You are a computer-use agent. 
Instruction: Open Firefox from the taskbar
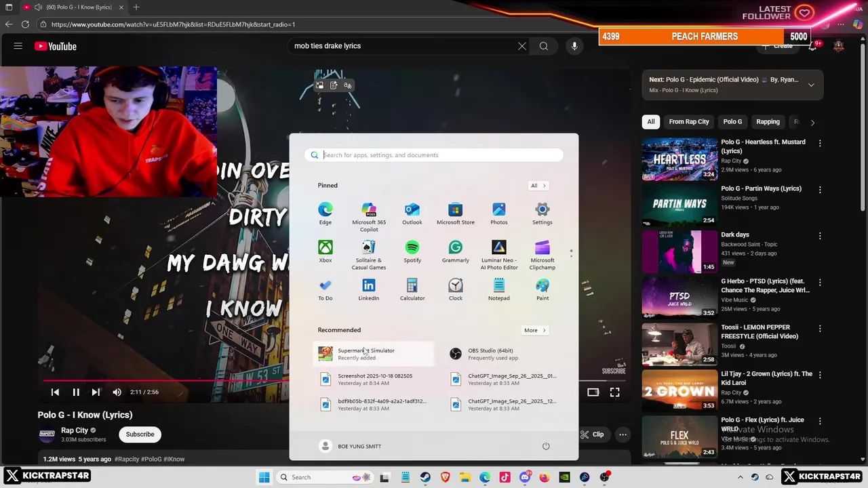(x=545, y=477)
